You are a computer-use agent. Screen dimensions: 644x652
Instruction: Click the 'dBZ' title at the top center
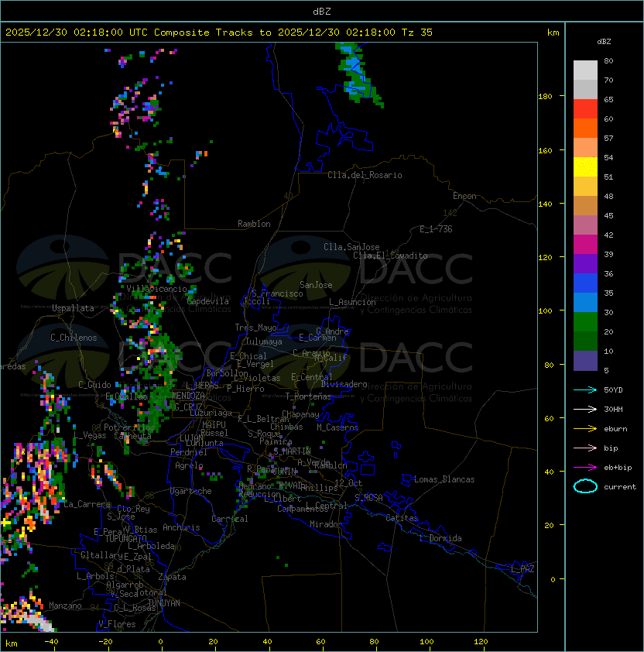click(x=322, y=11)
